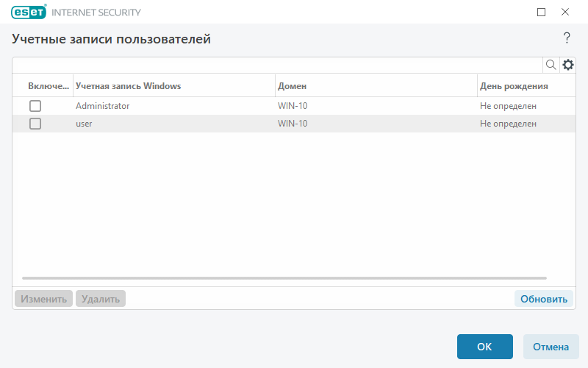Enable the checkbox for the Administrator account
588x368 pixels.
35,106
